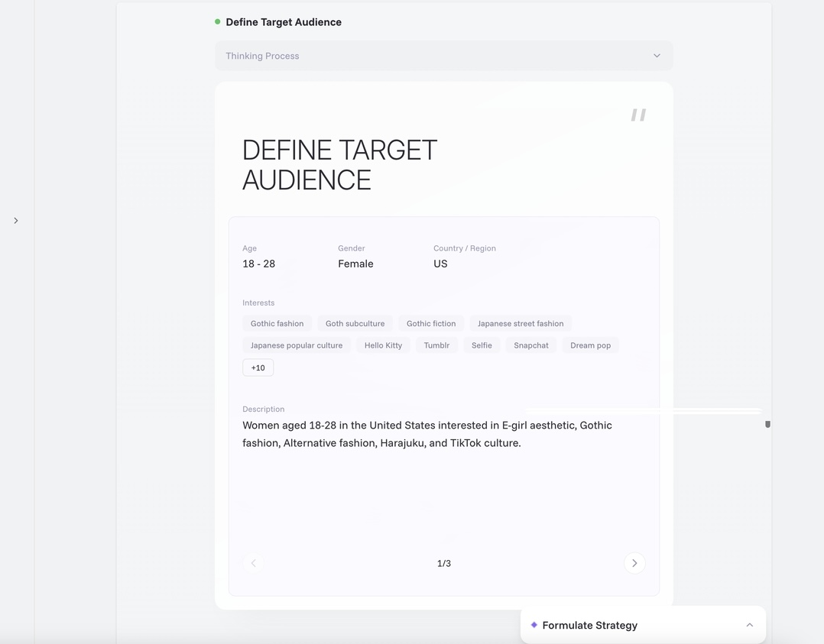Show the +10 more interests

[x=258, y=367]
